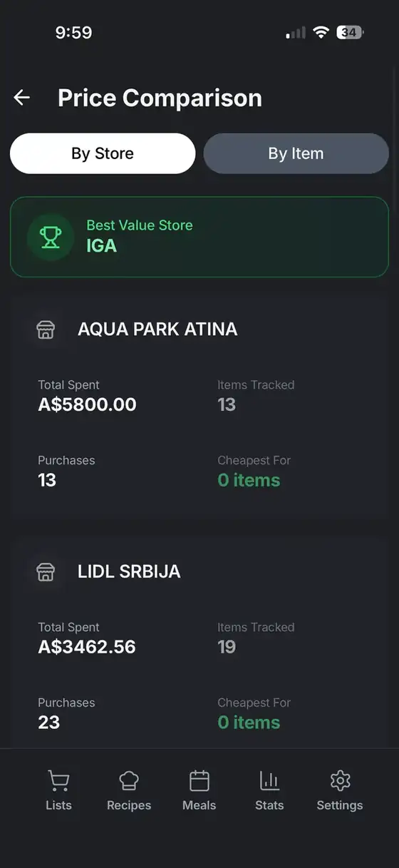Open the IGA Best Value Store banner
Viewport: 399px width, 868px height.
pos(199,237)
